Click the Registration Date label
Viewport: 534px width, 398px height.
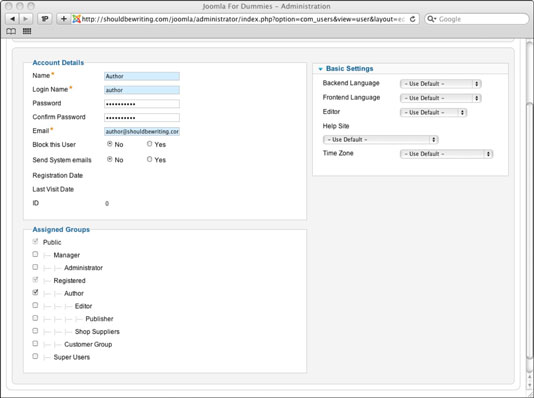[x=58, y=175]
